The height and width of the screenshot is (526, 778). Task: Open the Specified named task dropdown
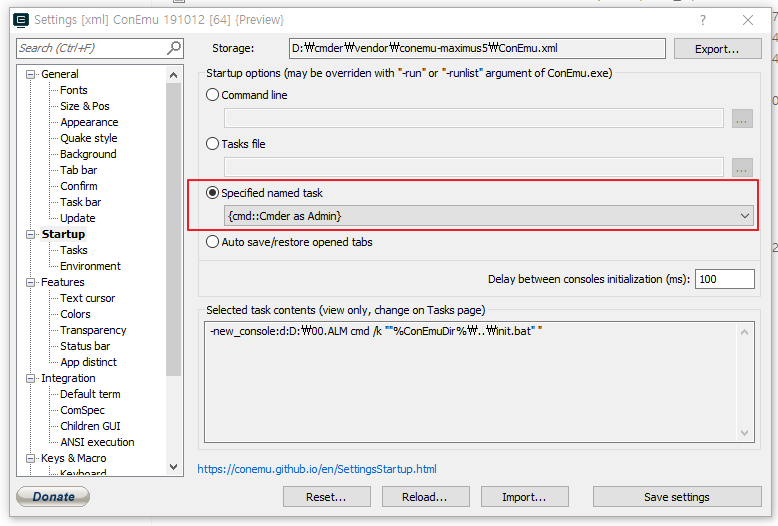[488, 215]
